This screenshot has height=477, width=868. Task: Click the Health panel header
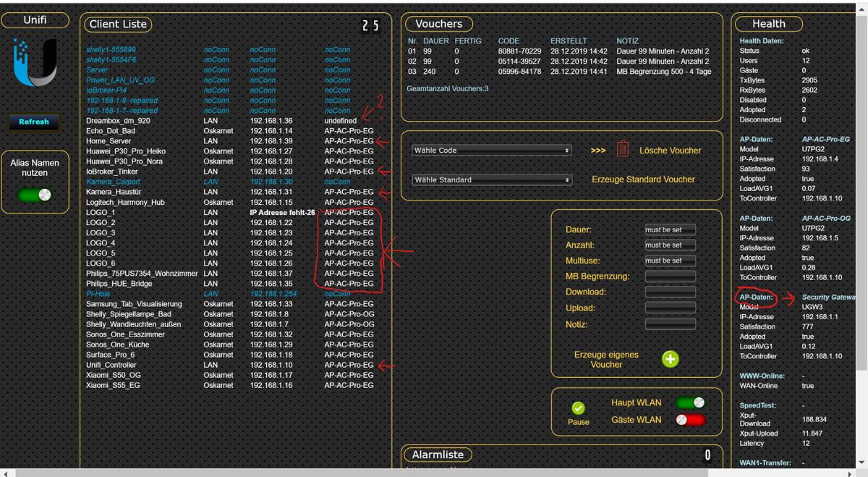[x=768, y=24]
